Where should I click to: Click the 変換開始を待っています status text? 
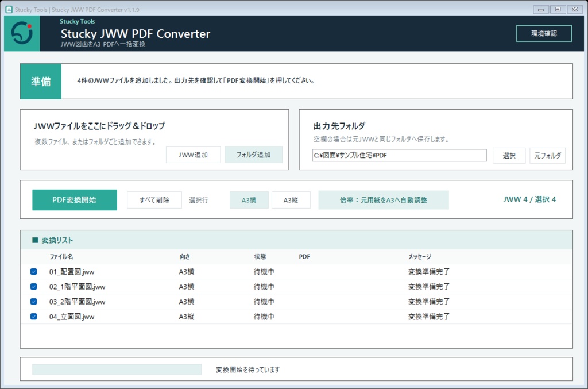click(x=248, y=369)
